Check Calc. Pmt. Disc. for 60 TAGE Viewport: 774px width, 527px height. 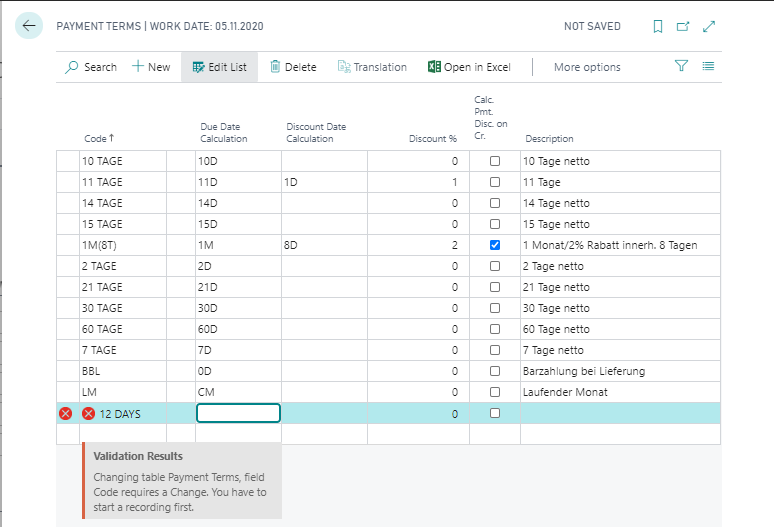495,329
